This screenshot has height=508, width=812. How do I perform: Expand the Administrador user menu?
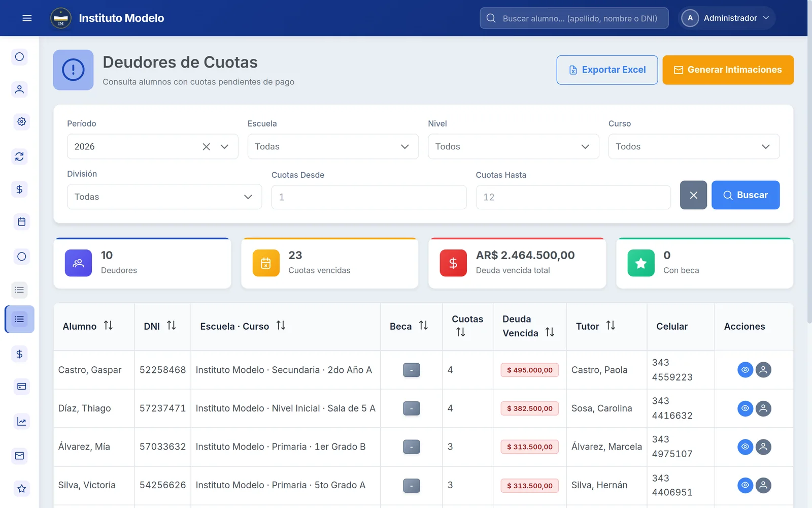point(727,18)
